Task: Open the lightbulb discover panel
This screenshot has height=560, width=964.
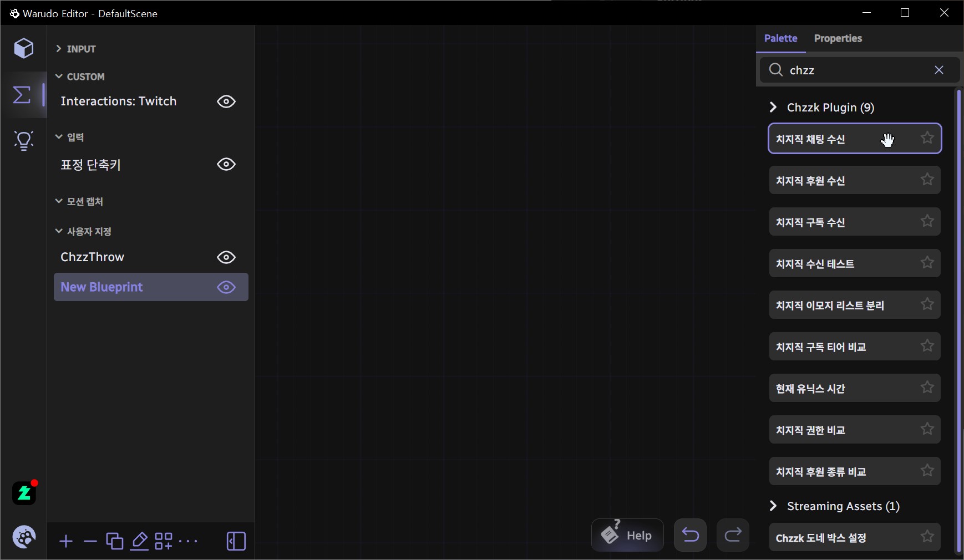Action: 24,141
